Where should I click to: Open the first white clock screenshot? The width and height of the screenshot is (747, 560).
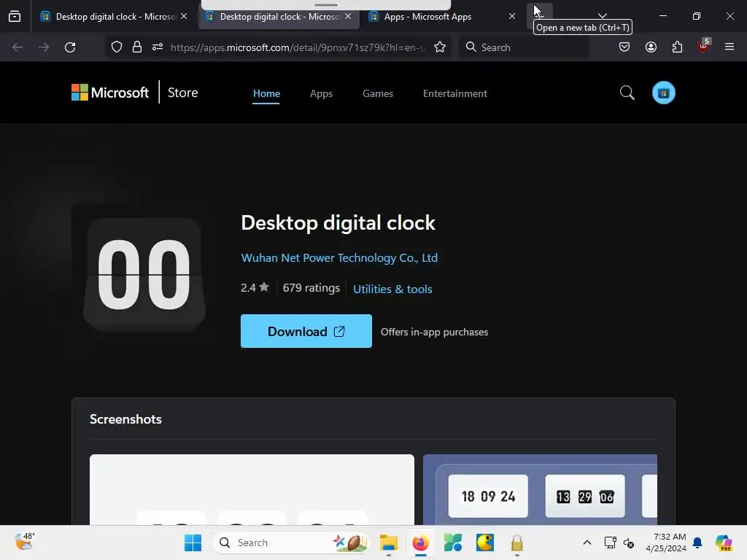[252, 489]
